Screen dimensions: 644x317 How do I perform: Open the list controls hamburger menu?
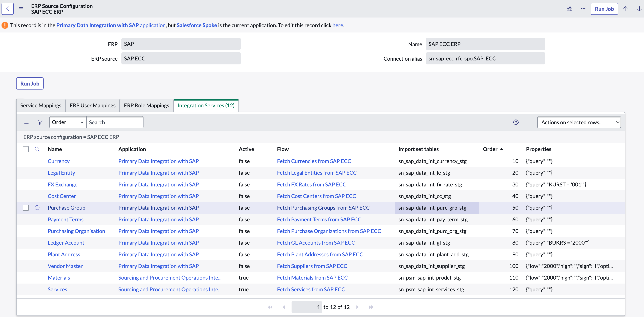coord(26,122)
